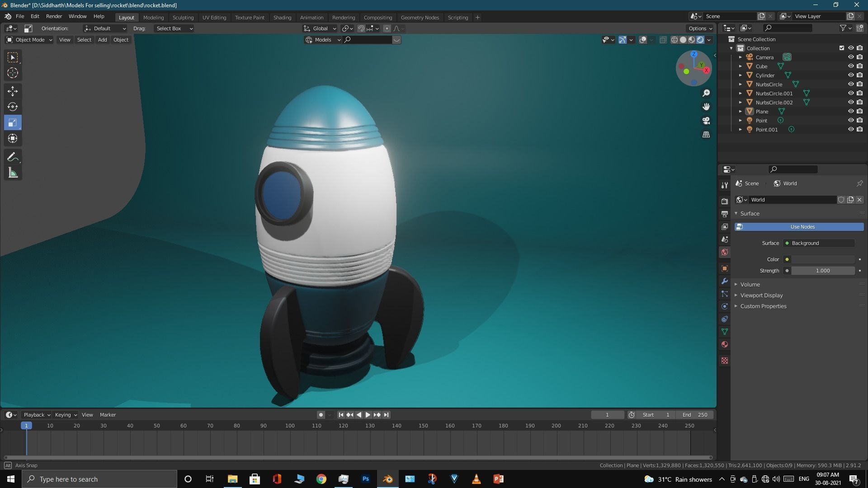Open Material properties tab icon

coord(725,344)
